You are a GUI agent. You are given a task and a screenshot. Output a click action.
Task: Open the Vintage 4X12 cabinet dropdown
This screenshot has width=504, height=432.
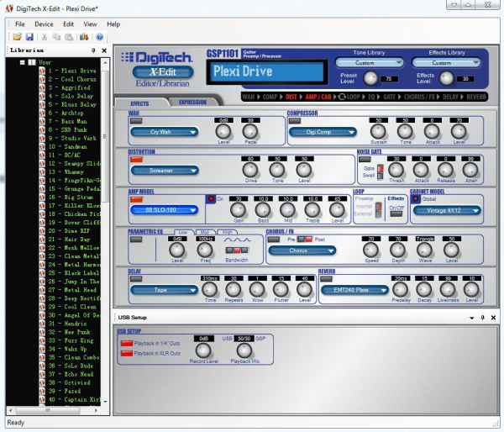447,211
